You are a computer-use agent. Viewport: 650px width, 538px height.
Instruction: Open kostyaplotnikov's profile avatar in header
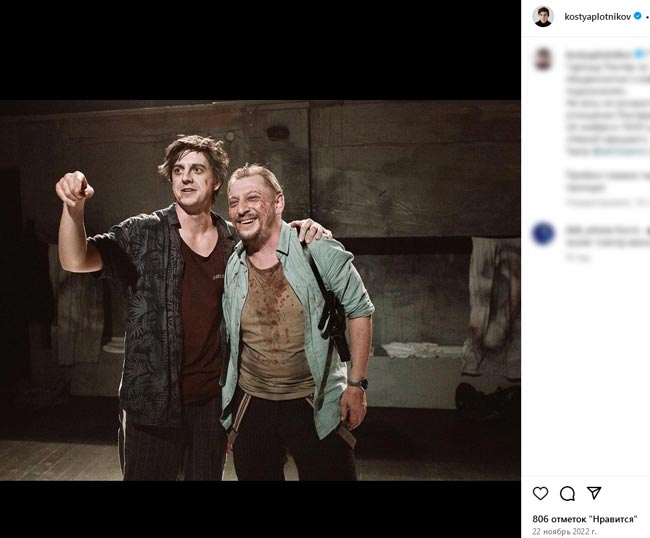coord(543,16)
